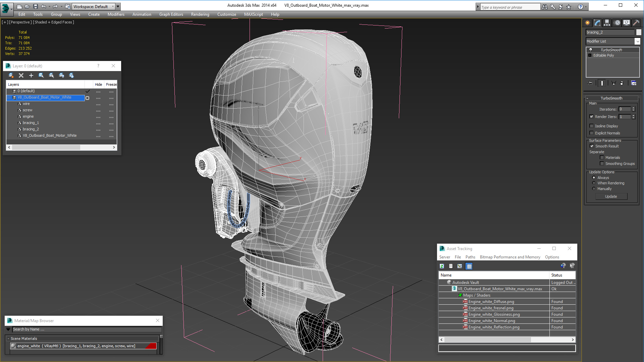Select the When Rendering radio option

pos(594,183)
